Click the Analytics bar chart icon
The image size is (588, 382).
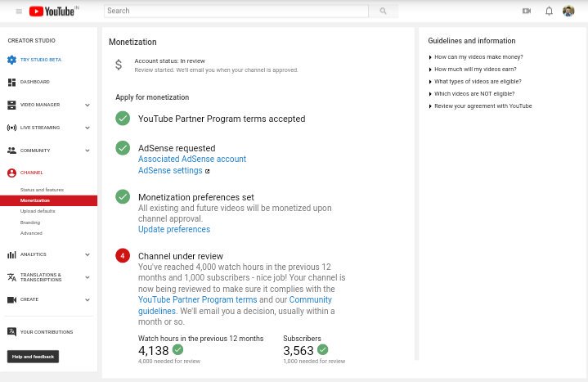point(11,254)
